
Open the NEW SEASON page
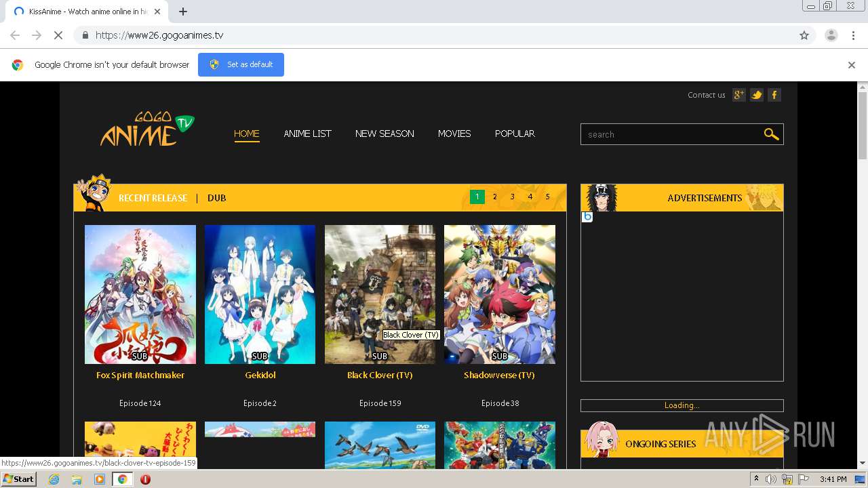tap(384, 134)
